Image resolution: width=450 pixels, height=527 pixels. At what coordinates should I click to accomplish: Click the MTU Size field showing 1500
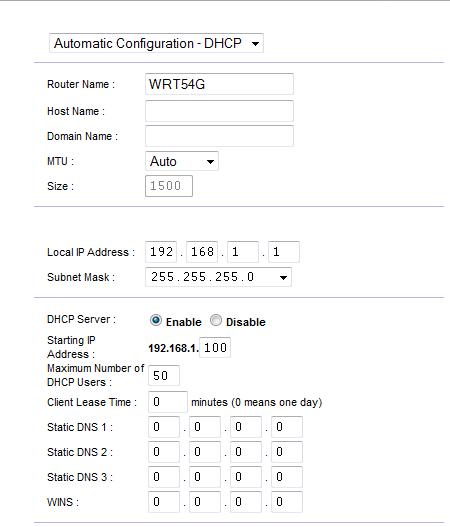point(169,186)
